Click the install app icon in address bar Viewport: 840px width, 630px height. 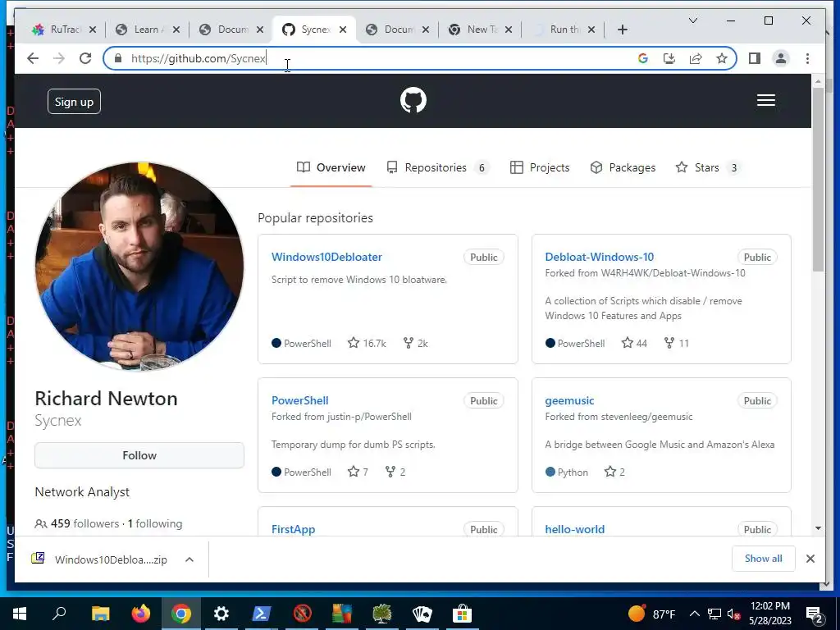pyautogui.click(x=669, y=58)
